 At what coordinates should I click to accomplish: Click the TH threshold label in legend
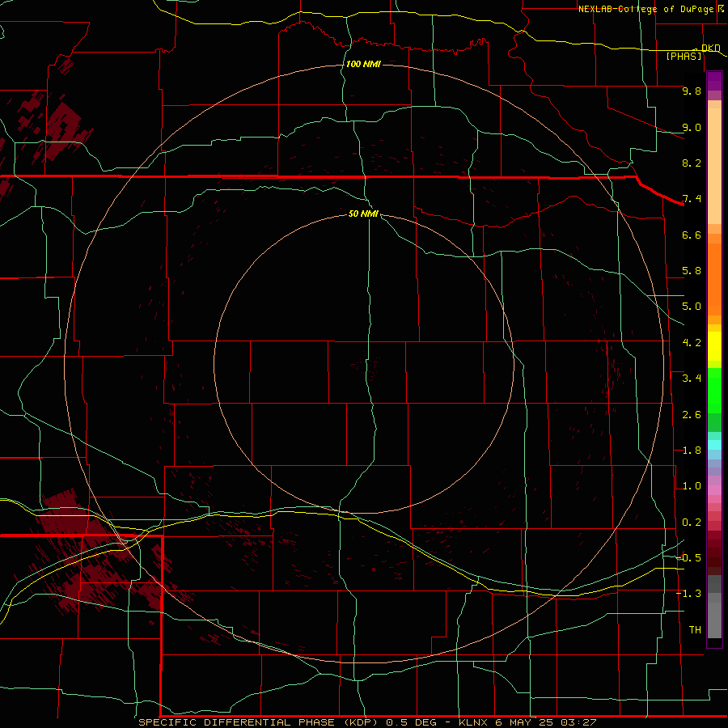click(695, 630)
